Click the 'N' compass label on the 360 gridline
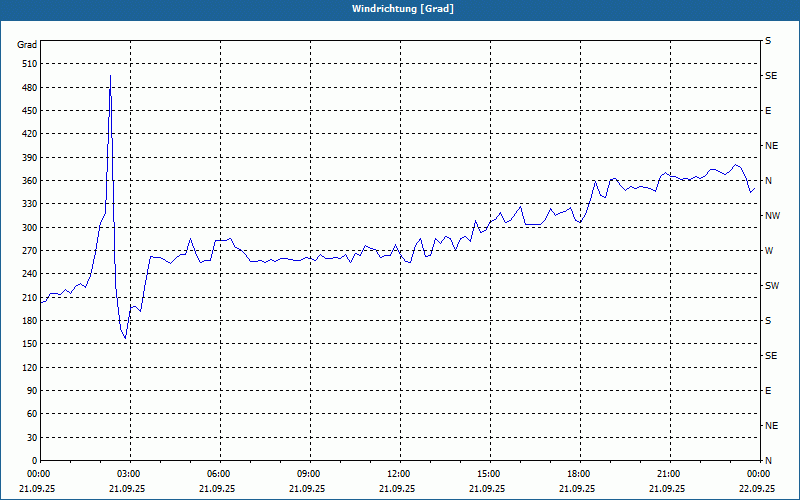 768,181
